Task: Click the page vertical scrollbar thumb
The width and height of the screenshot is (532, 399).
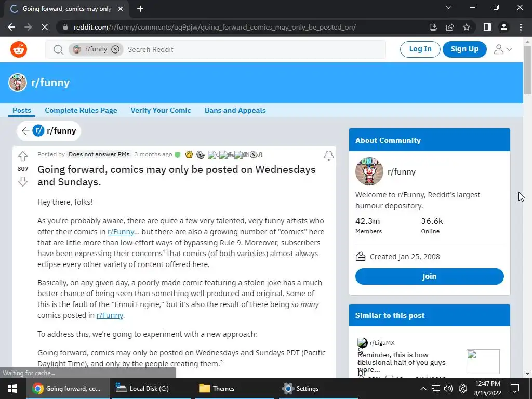Action: pos(527,70)
